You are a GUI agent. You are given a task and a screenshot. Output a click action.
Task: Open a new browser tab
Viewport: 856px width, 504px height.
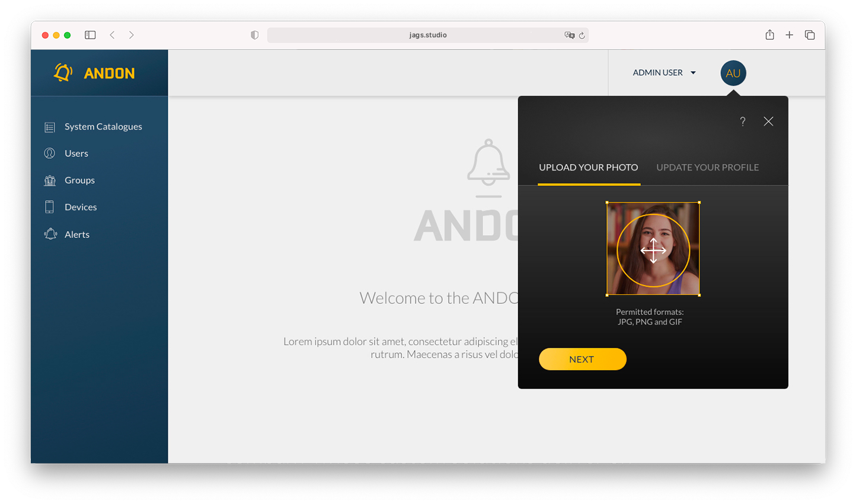789,35
